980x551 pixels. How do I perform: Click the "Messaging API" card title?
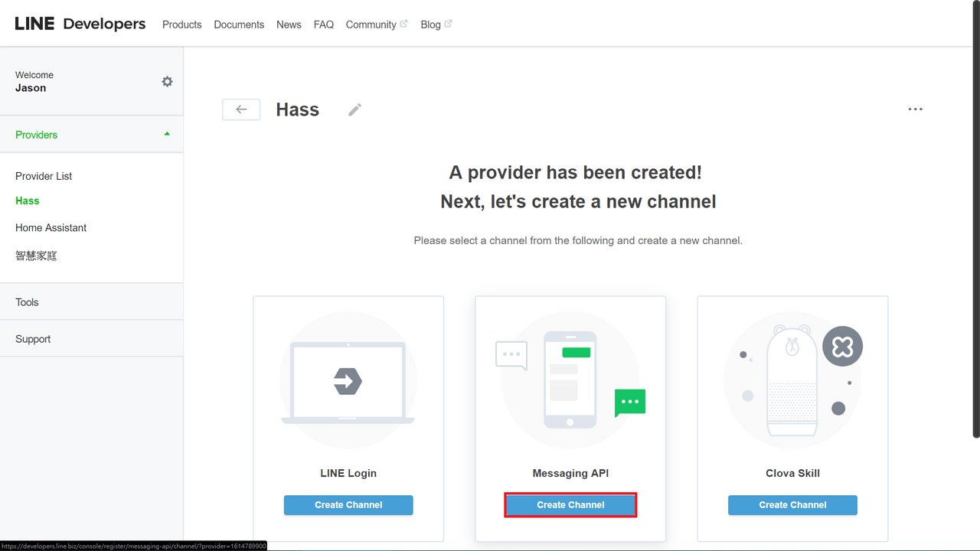pos(570,473)
